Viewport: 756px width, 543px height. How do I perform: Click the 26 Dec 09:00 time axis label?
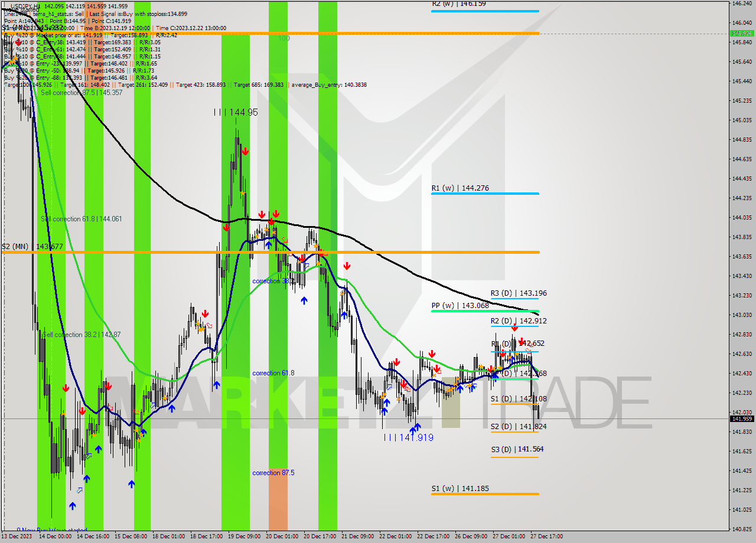pos(471,537)
